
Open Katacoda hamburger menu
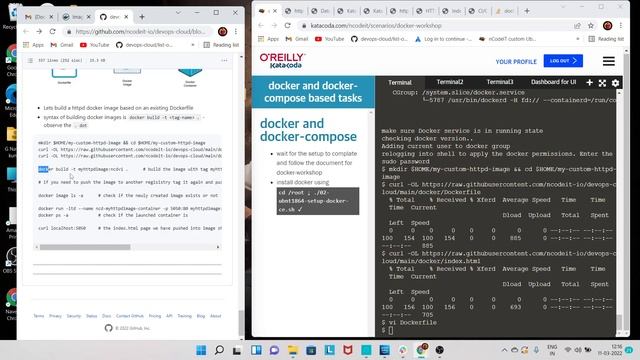click(609, 61)
